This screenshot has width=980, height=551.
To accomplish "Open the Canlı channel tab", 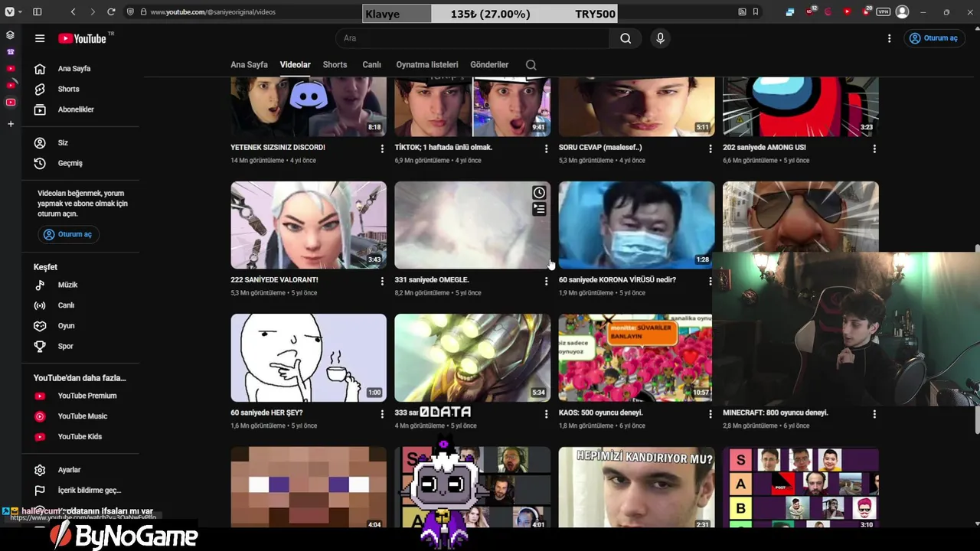I will coord(371,65).
